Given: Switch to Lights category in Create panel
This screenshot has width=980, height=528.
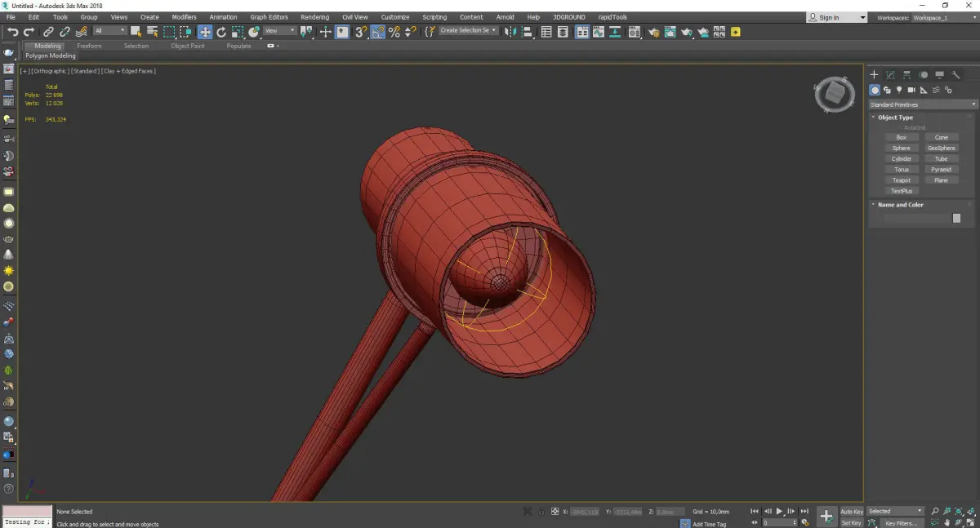Looking at the screenshot, I should [x=899, y=91].
